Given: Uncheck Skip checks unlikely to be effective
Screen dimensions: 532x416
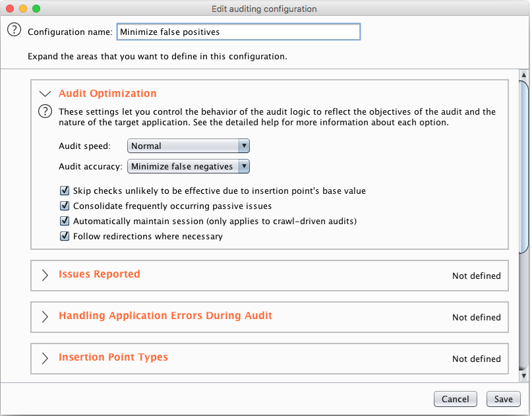Looking at the screenshot, I should pyautogui.click(x=65, y=191).
